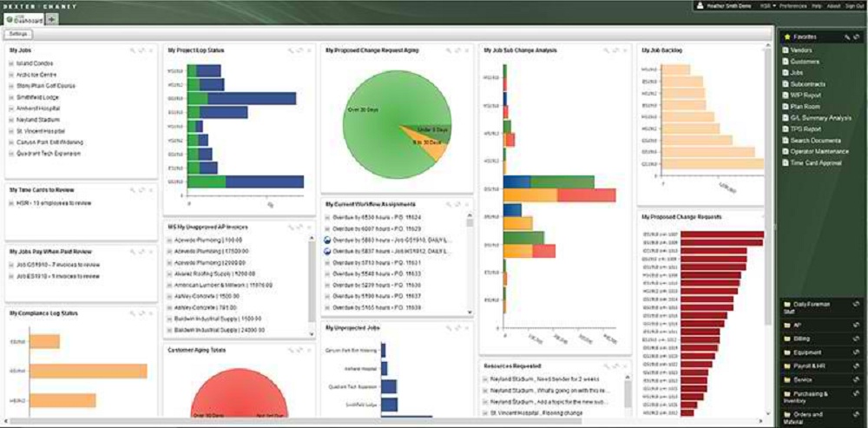The image size is (868, 428).
Task: Click refresh arrows on AP folder row
Action: coord(857,325)
